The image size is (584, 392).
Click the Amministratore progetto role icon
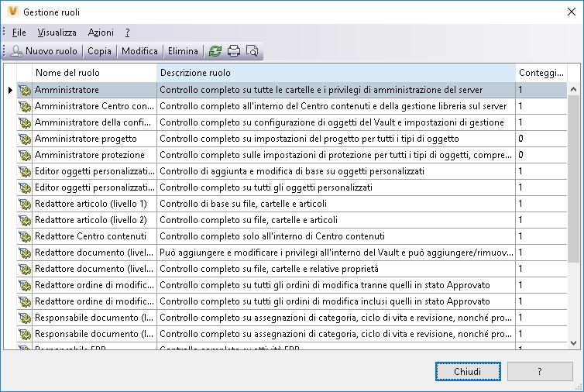[x=24, y=139]
